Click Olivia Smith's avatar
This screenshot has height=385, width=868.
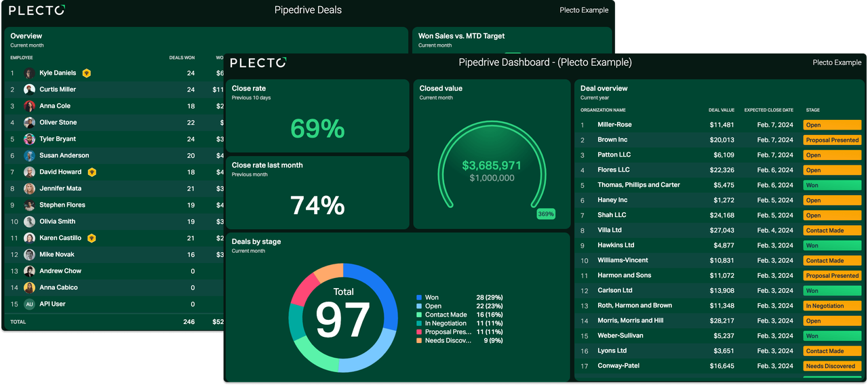coord(29,222)
